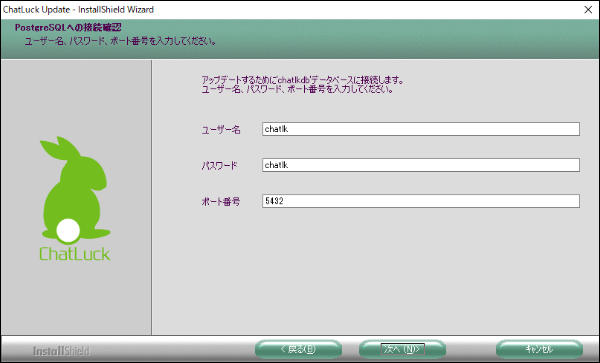The height and width of the screenshot is (363, 600).
Task: Click the chatlkdb database connection instruction text
Action: point(303,80)
